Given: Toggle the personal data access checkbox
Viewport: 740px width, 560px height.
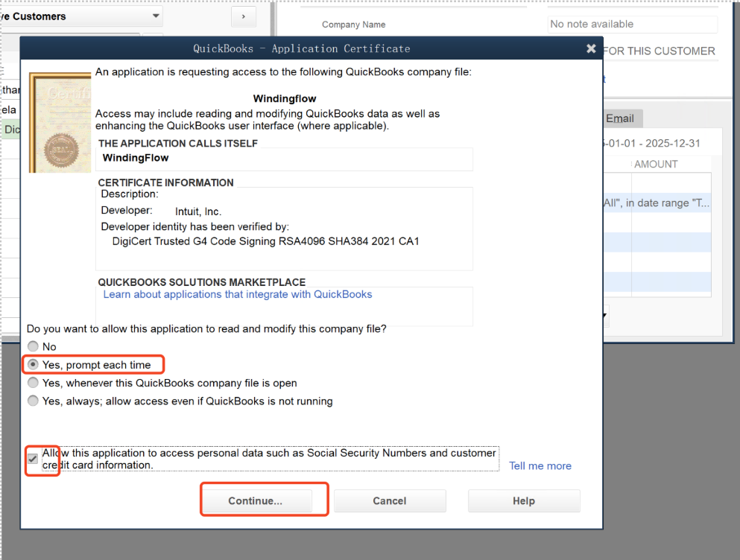Looking at the screenshot, I should 33,459.
